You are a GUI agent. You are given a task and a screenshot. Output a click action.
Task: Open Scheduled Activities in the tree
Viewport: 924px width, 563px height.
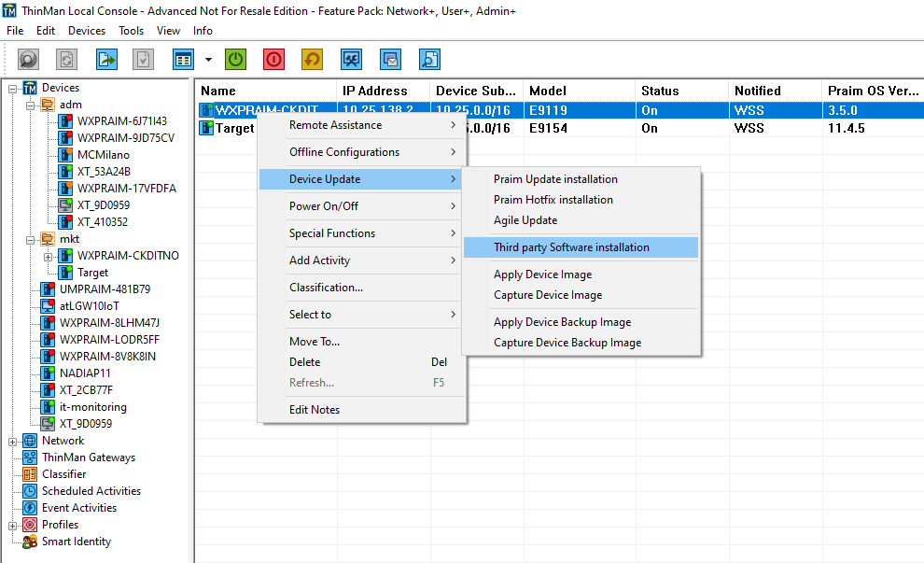91,491
